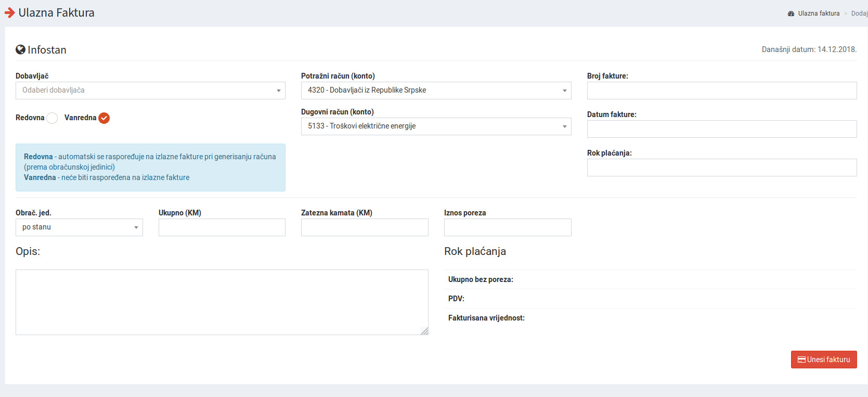Submit with the Unesi fakturu button
Viewport: 868px width, 397px height.
click(x=824, y=360)
